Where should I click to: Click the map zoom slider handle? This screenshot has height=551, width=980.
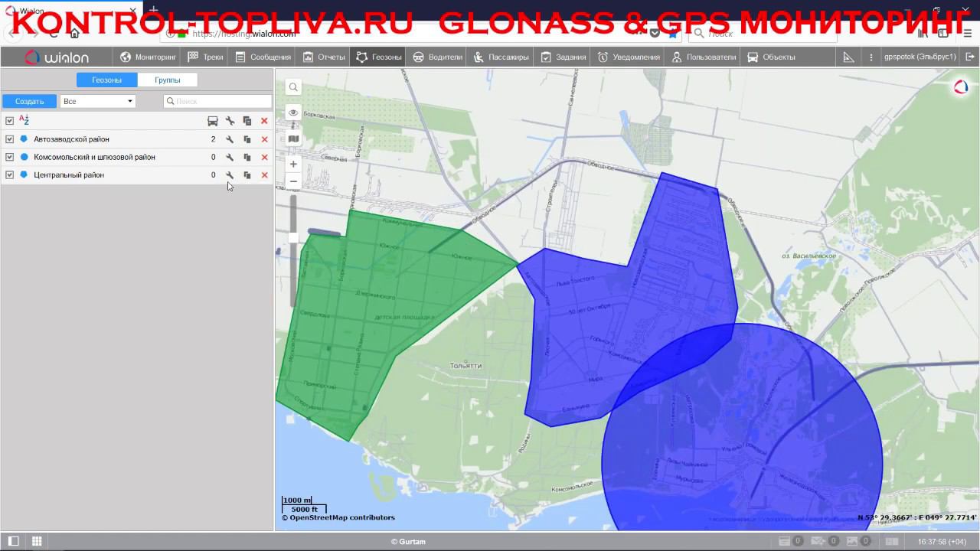pos(293,238)
